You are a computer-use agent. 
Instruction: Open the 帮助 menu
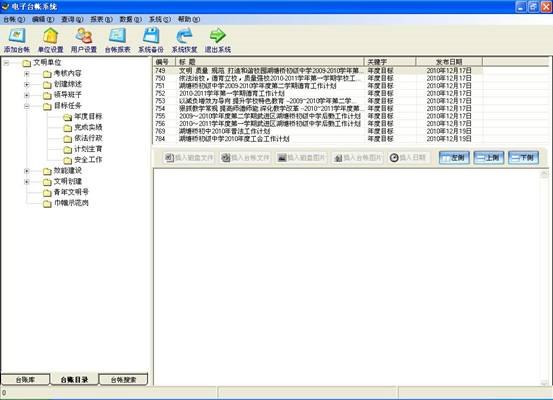189,19
